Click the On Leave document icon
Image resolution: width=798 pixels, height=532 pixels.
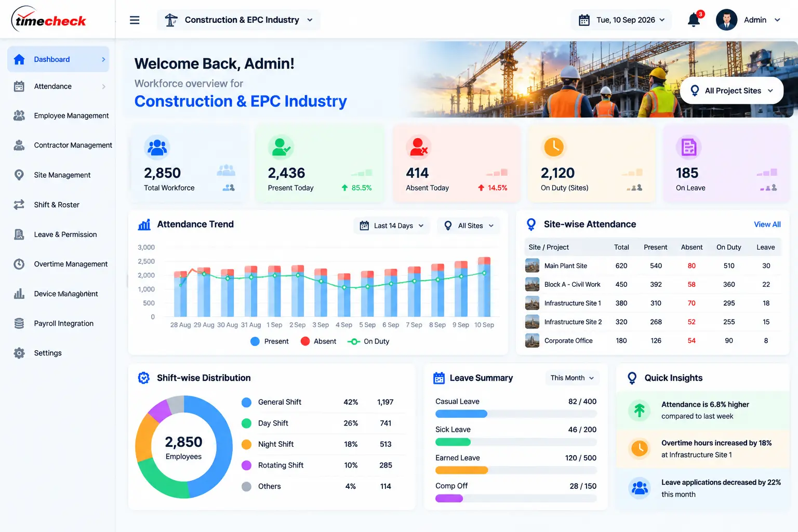[689, 147]
